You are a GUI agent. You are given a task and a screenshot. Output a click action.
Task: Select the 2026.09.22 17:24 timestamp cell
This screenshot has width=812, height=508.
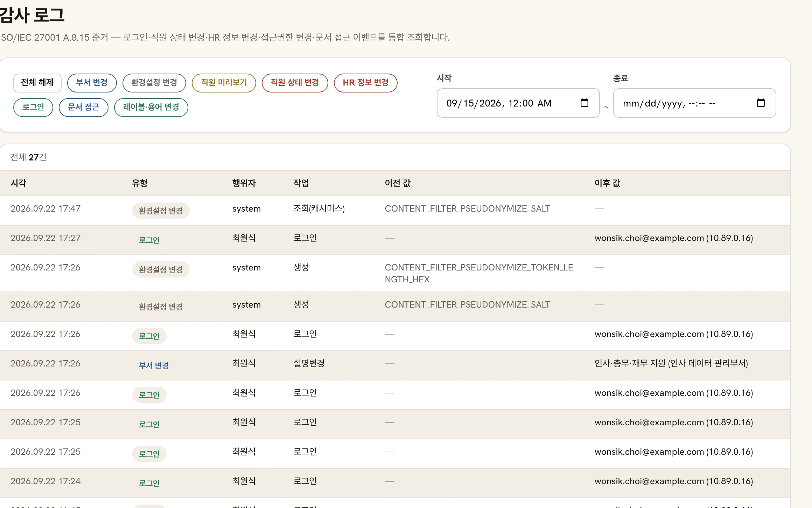(45, 481)
